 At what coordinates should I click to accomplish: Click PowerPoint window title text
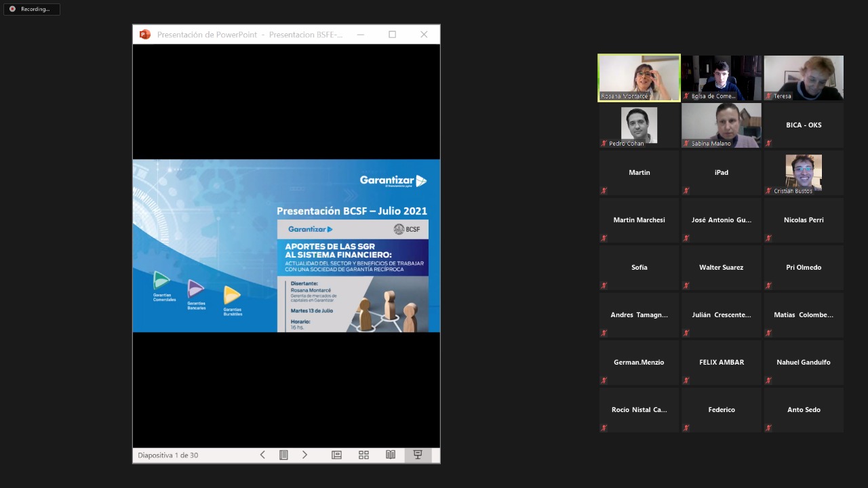250,35
